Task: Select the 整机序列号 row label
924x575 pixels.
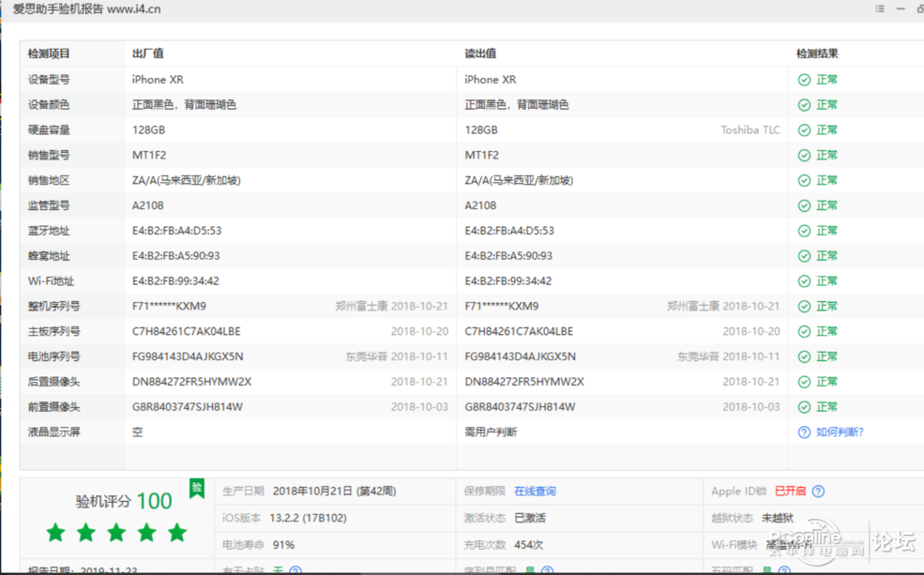Action: pyautogui.click(x=54, y=307)
